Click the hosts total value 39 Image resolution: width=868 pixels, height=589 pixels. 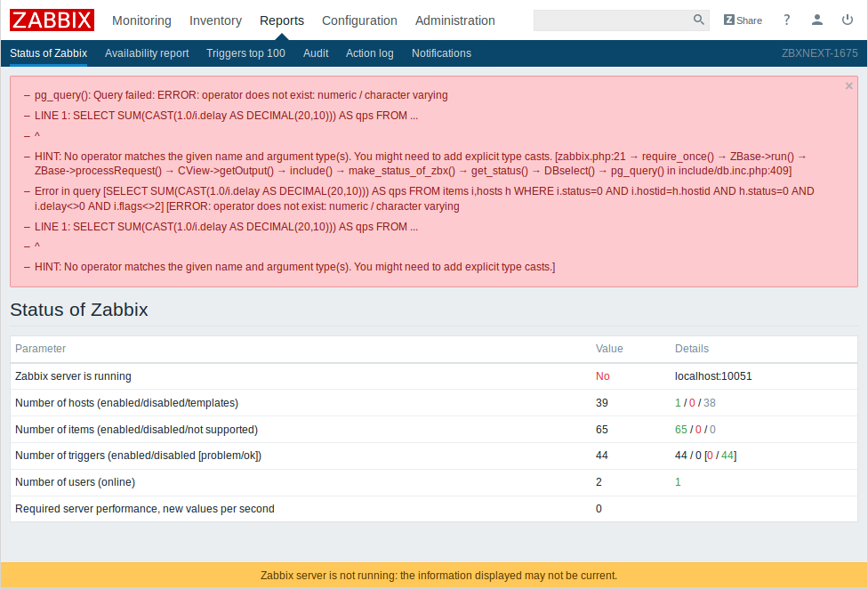pos(602,403)
